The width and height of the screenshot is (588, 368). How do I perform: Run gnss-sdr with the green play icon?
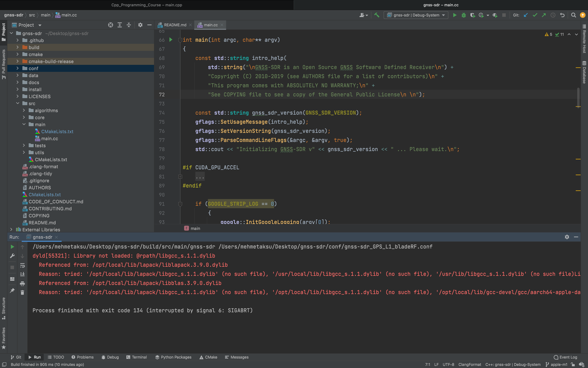click(x=455, y=15)
